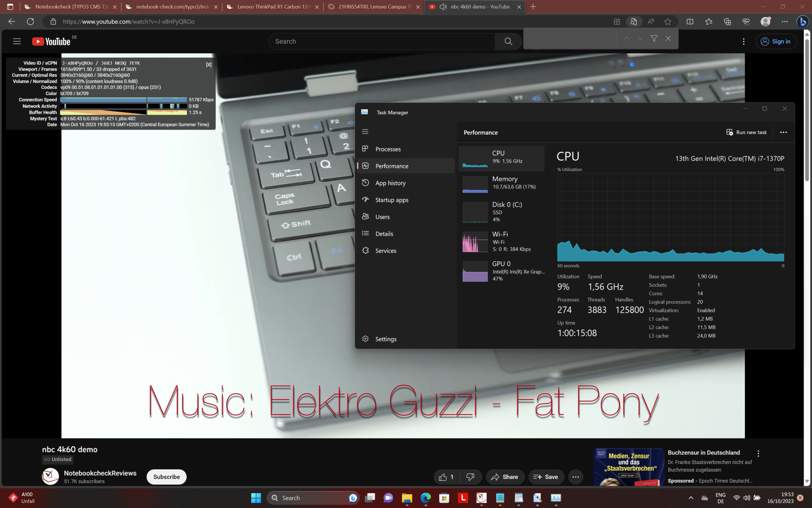Toggle Edge split screen view icon
The width and height of the screenshot is (812, 508).
[690, 22]
